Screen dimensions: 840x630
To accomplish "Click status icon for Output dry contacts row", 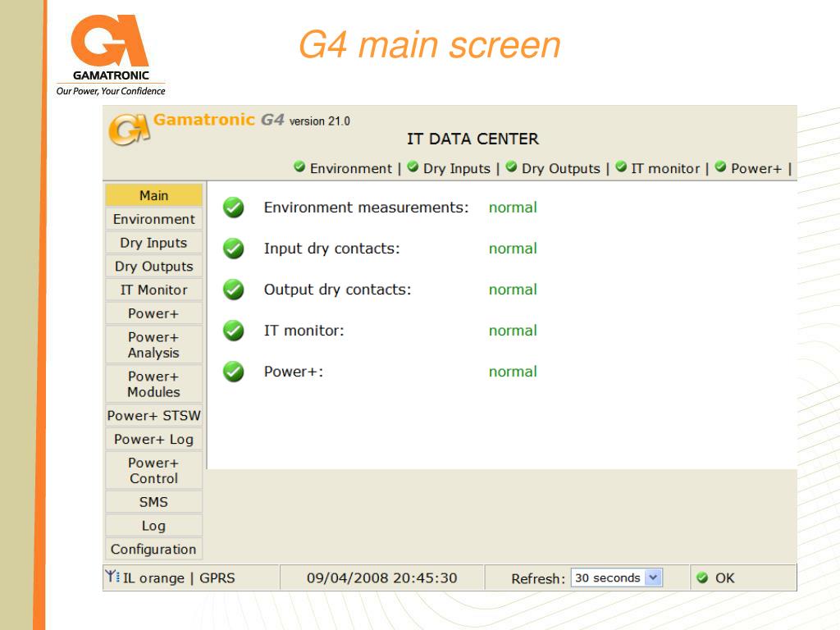I will coord(234,290).
